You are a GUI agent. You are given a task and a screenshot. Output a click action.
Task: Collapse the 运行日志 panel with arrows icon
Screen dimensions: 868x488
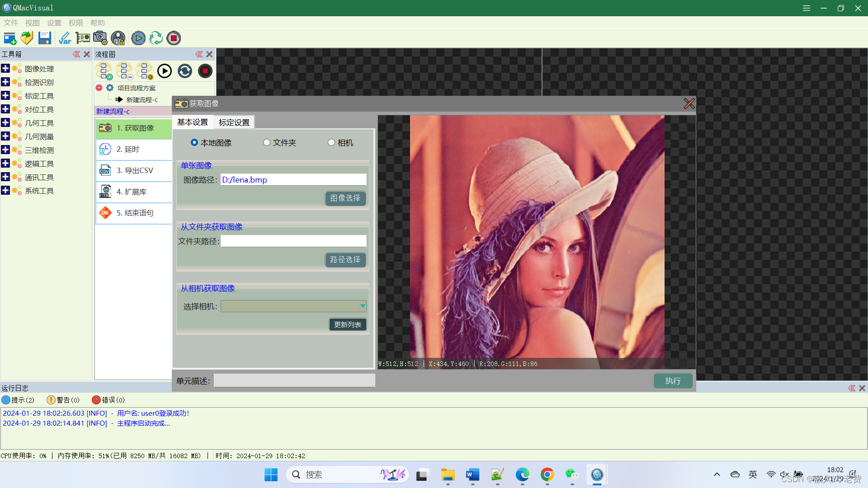(852, 388)
